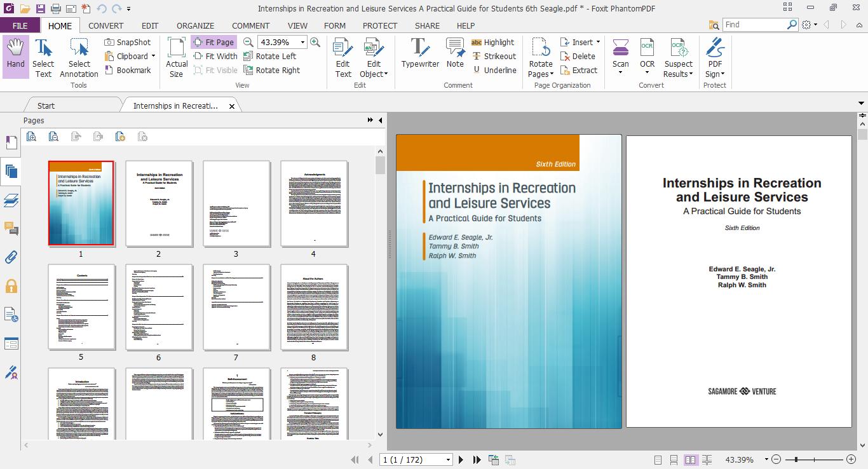Image resolution: width=868 pixels, height=469 pixels.
Task: Open the comments panel in sidebar
Action: pos(11,228)
